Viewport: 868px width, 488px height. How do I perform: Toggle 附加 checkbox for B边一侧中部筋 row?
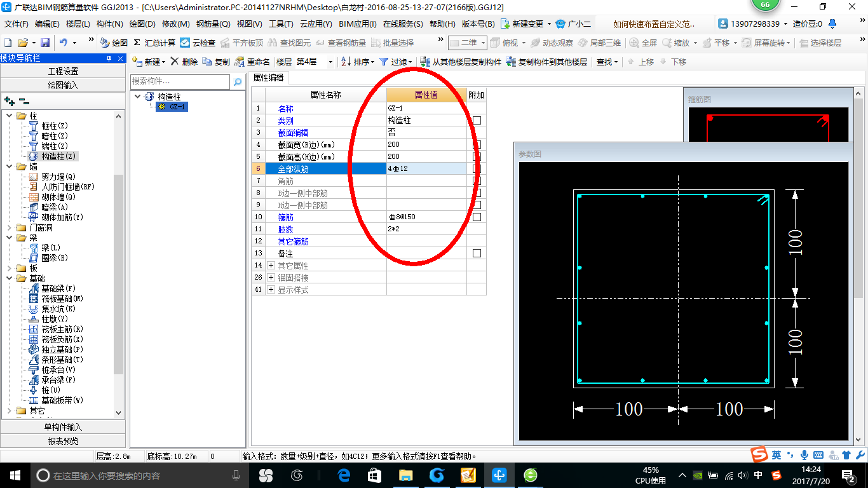pyautogui.click(x=477, y=193)
